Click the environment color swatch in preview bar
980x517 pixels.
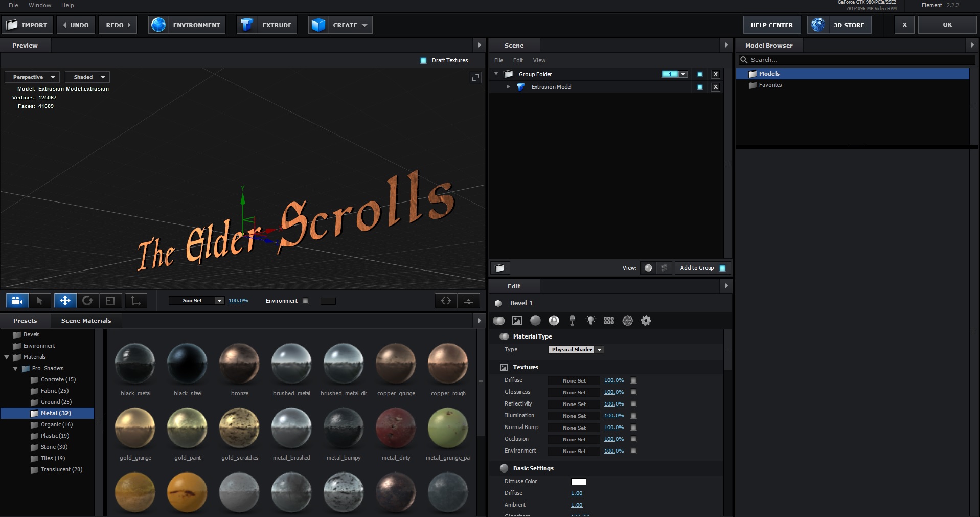click(328, 301)
